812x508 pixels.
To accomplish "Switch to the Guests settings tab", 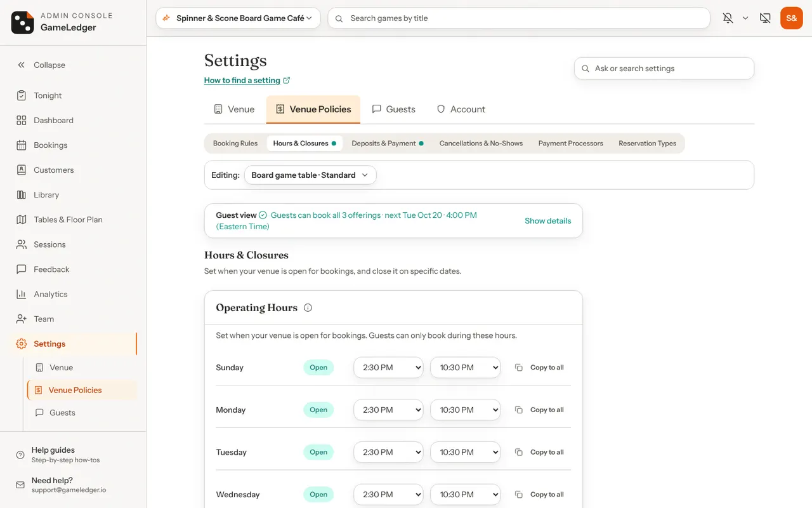I will pyautogui.click(x=393, y=109).
